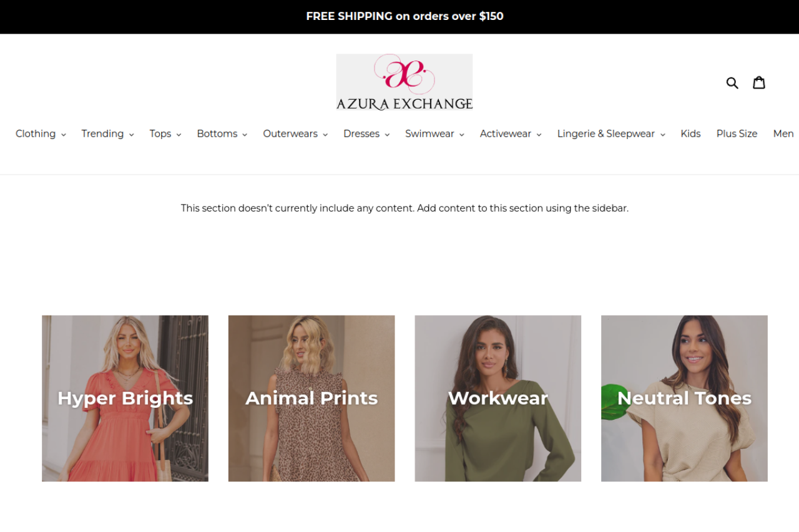This screenshot has height=532, width=799.
Task: Expand the Trending dropdown menu
Action: point(107,133)
